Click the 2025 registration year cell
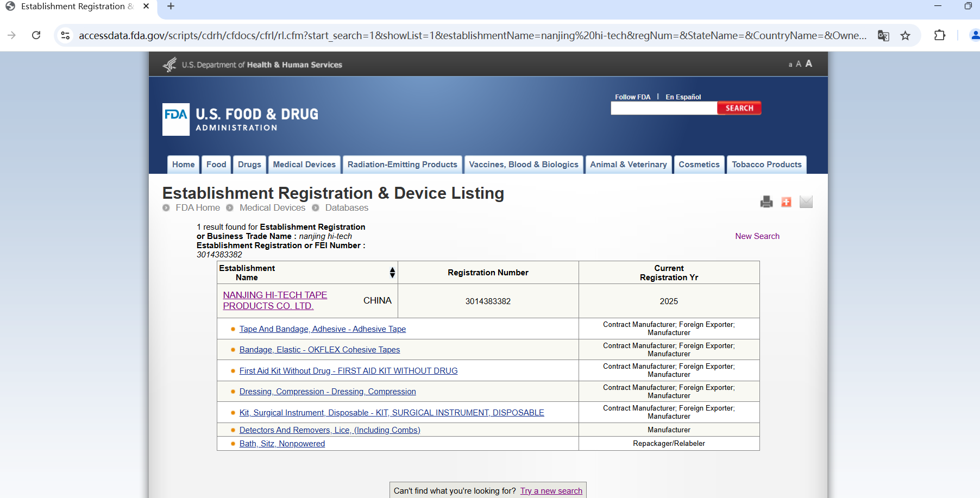This screenshot has height=498, width=980. tap(669, 301)
